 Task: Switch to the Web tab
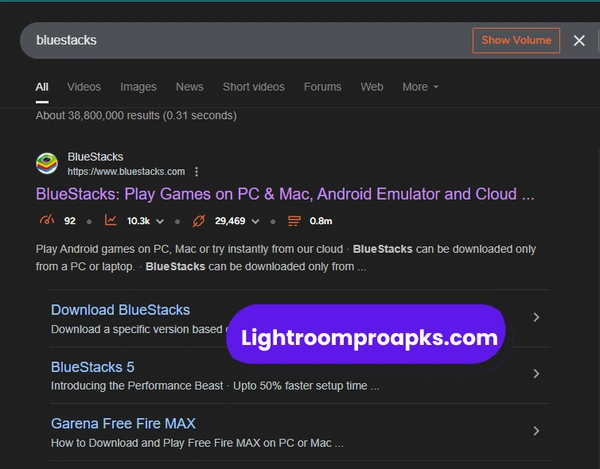pos(372,87)
